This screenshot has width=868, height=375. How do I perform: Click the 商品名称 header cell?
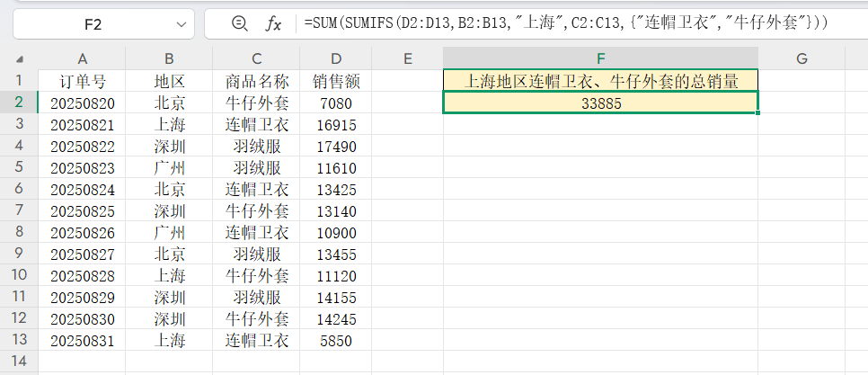coord(256,82)
